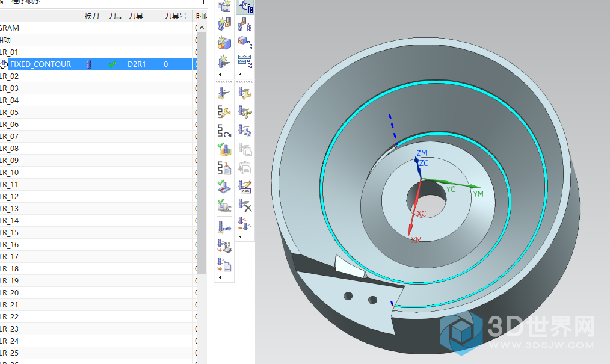Click the Shop Documentation icon

pyautogui.click(x=224, y=265)
